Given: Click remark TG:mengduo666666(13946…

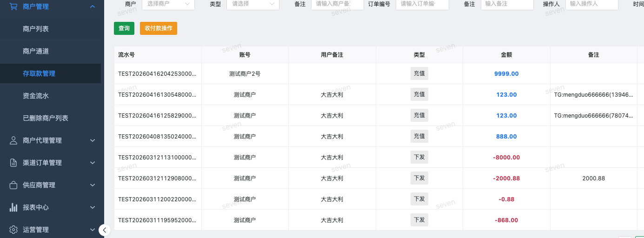Looking at the screenshot, I should pyautogui.click(x=594, y=95).
